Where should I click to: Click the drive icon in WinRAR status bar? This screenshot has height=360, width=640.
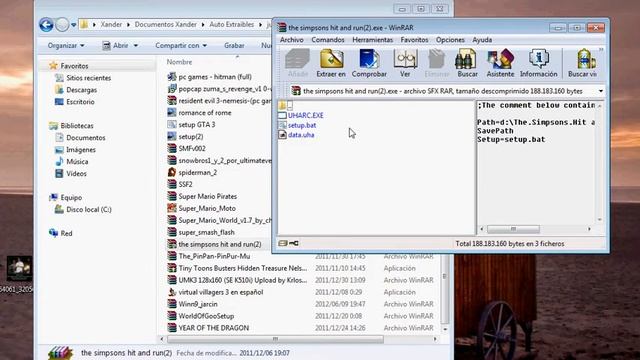[282, 243]
